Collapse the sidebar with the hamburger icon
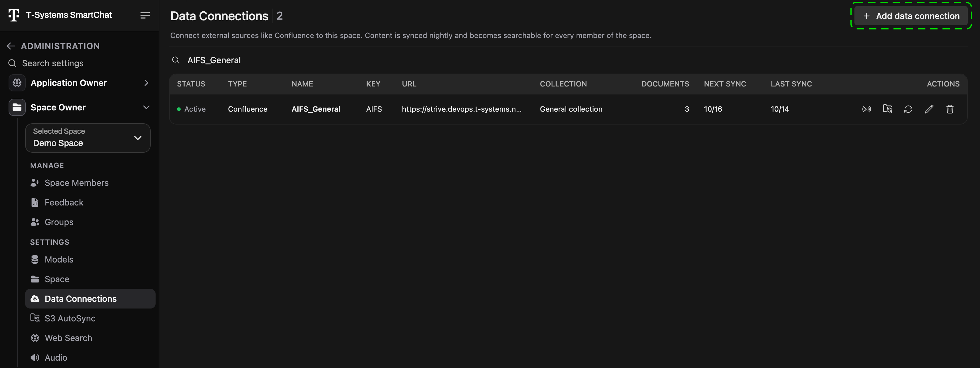 [145, 15]
